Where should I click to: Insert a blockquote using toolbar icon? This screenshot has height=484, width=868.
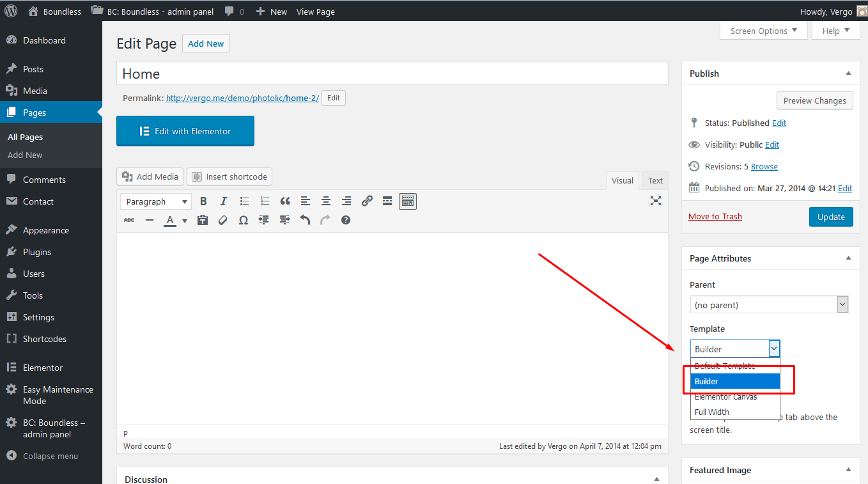(285, 201)
